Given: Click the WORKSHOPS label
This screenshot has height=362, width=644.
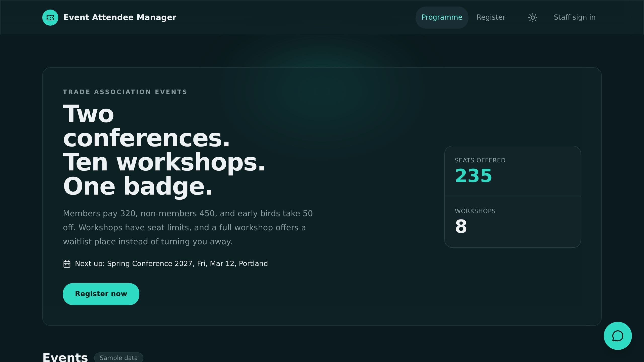Looking at the screenshot, I should pyautogui.click(x=475, y=211).
